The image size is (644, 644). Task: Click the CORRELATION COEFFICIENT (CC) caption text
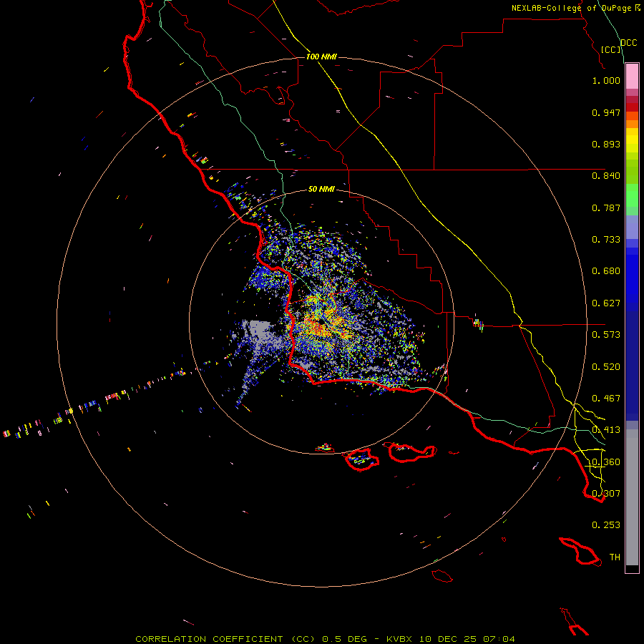tap(225, 639)
